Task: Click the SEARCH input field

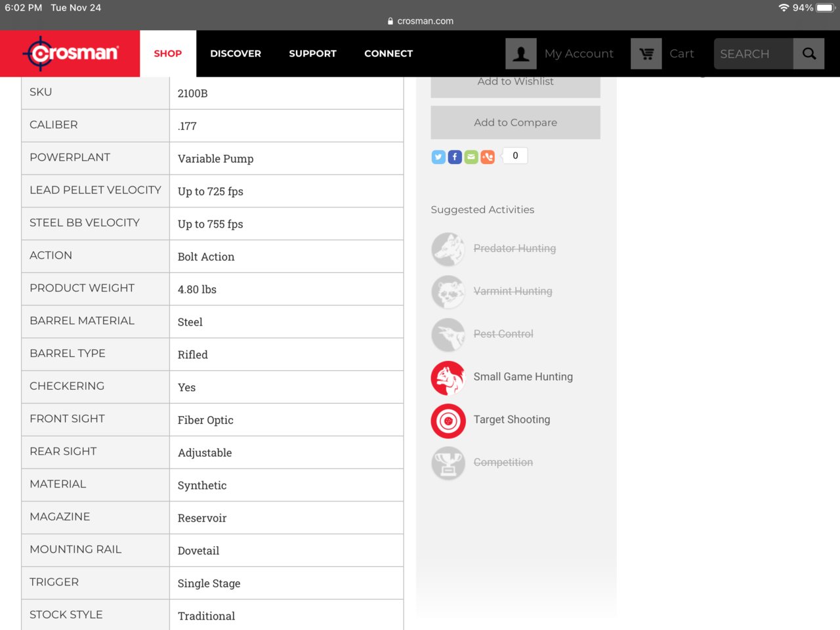Action: point(753,54)
